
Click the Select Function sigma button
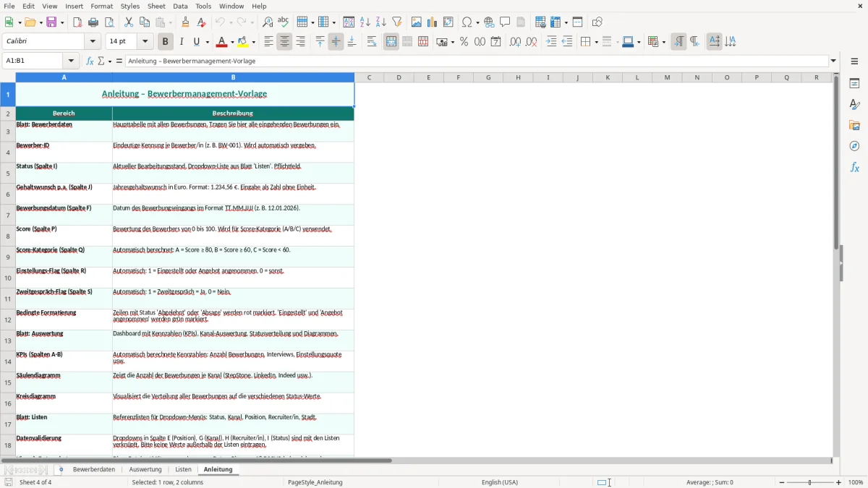[x=101, y=61]
